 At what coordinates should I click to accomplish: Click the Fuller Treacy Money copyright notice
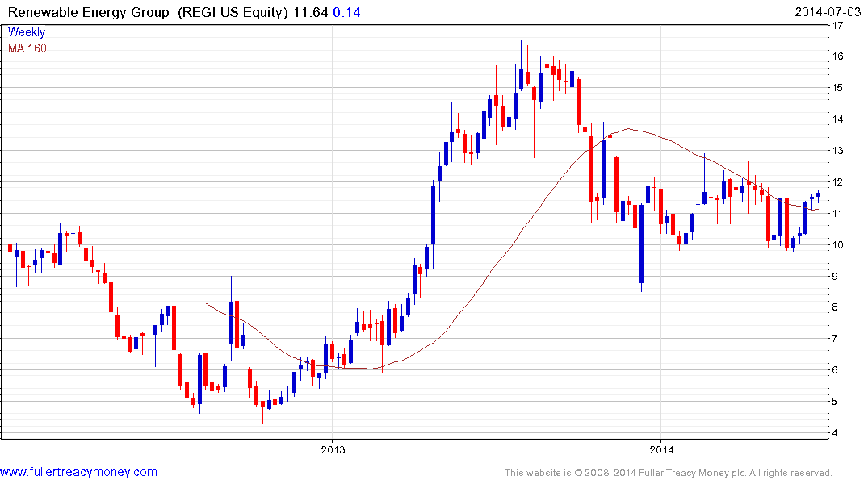[x=669, y=473]
